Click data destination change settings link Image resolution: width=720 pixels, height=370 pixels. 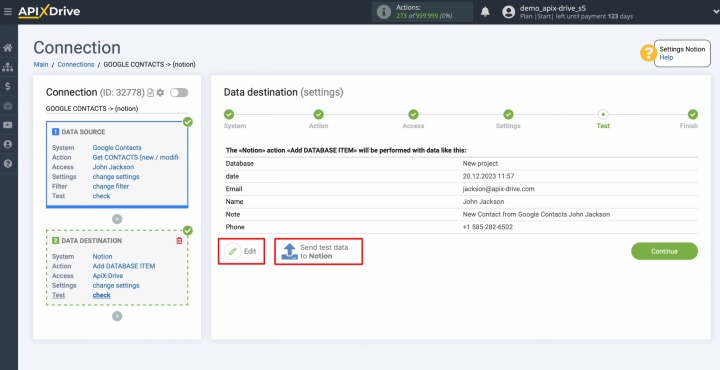[116, 286]
